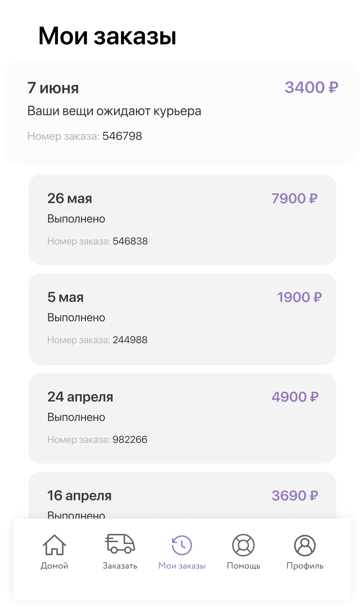364x613 pixels.
Task: Tap the Home house icon
Action: pyautogui.click(x=54, y=545)
